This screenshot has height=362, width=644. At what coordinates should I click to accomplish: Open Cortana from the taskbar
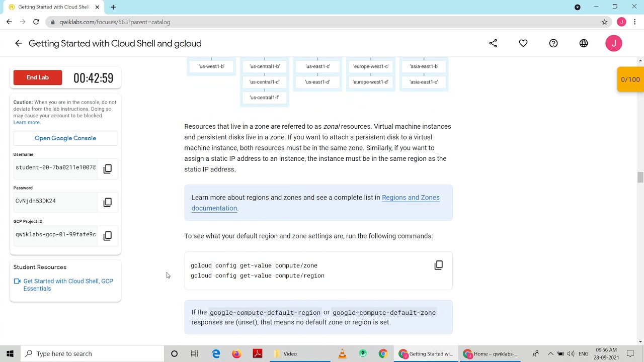coord(175,353)
